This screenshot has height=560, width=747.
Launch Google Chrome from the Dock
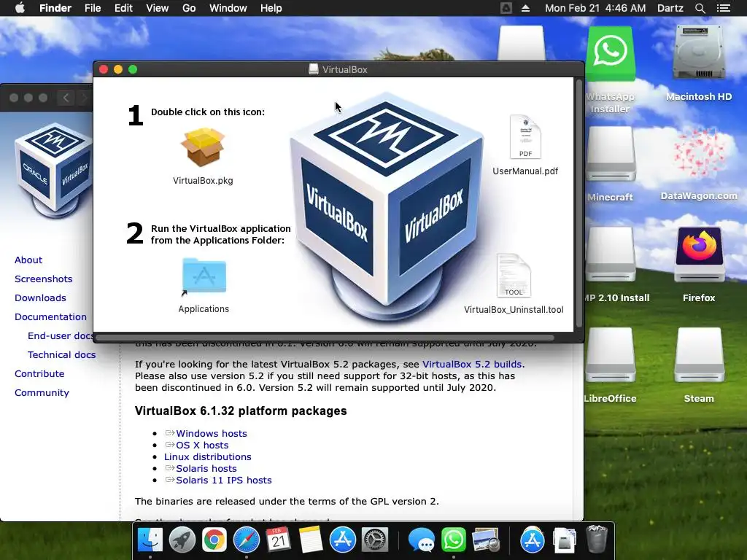pyautogui.click(x=214, y=540)
